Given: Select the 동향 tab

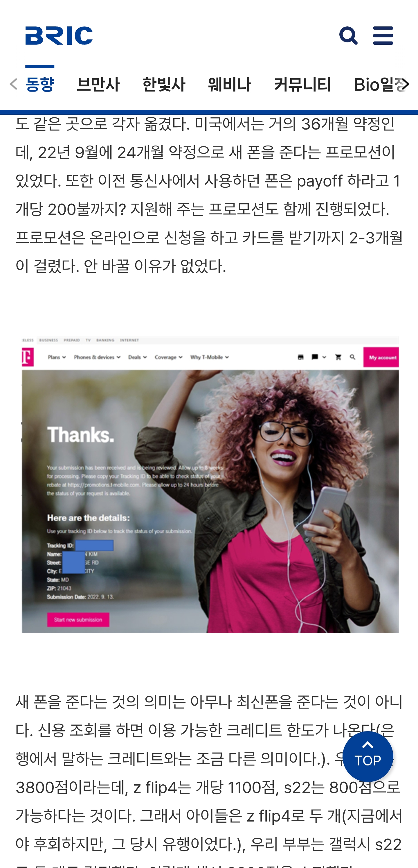Looking at the screenshot, I should [40, 85].
